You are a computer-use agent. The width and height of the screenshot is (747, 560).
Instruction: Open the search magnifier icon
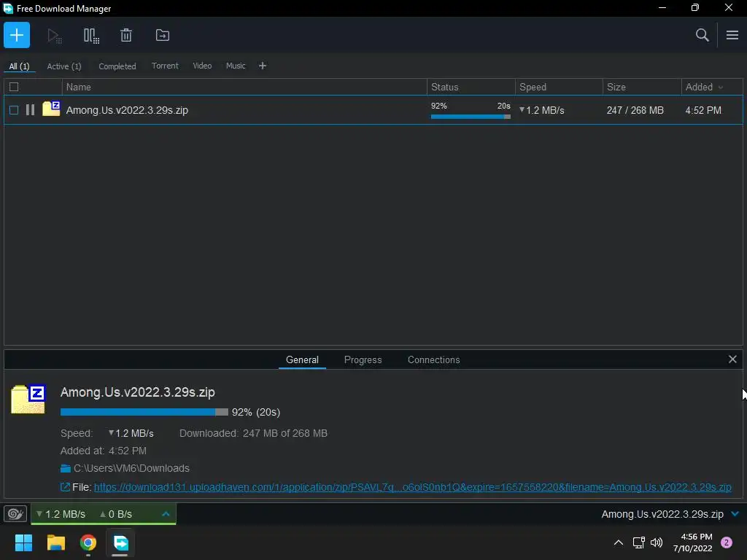(x=702, y=35)
